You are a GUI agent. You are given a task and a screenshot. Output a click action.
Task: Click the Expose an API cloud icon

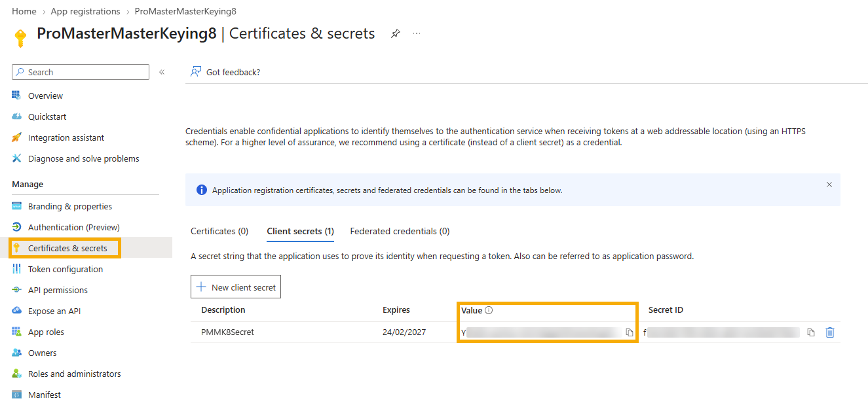[x=16, y=311]
